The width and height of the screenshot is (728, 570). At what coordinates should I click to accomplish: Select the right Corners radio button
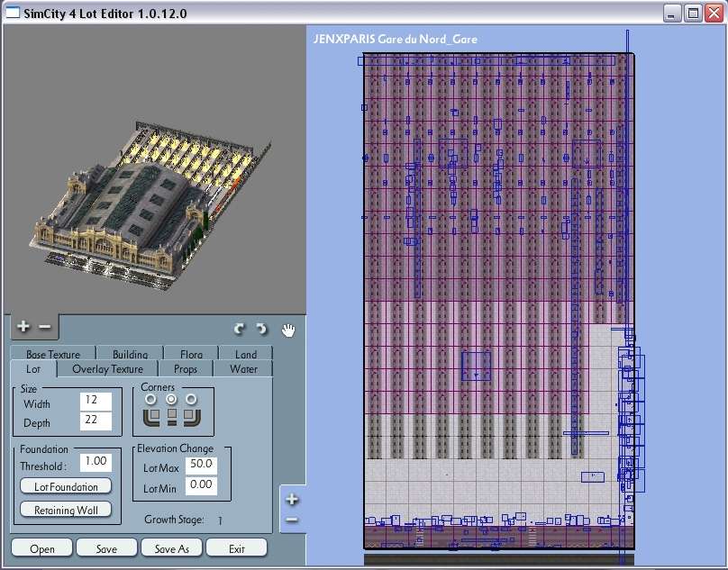point(191,399)
